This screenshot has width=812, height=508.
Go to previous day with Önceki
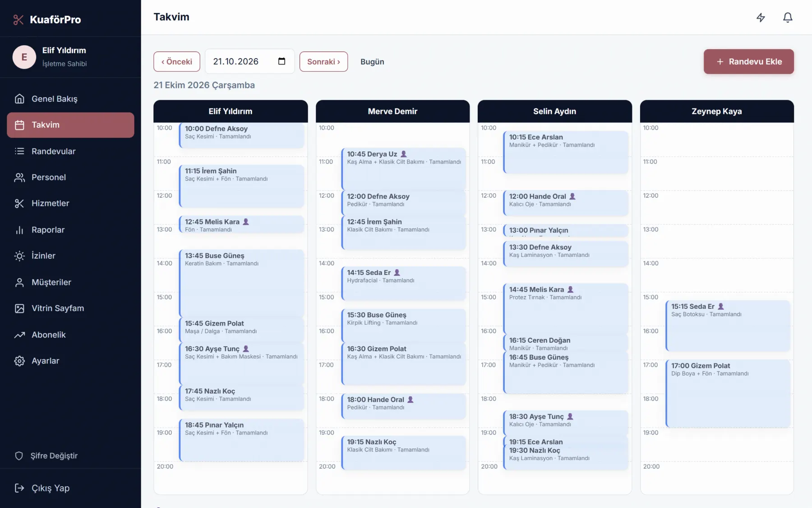177,61
